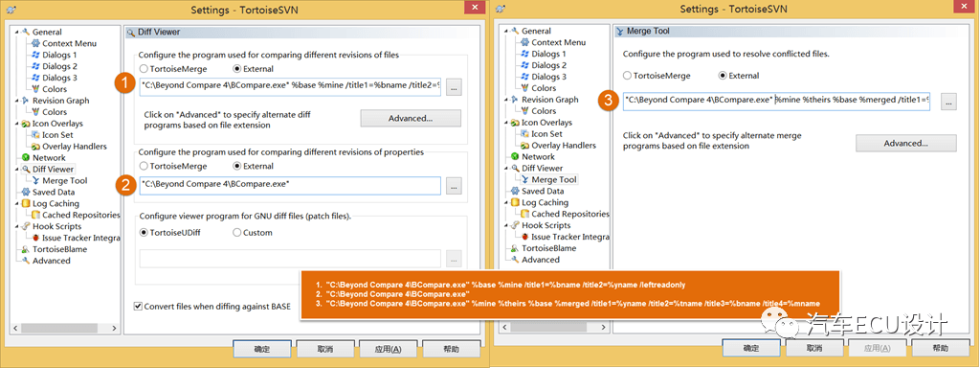Click 取消 button in left window
980x368 pixels.
point(325,349)
